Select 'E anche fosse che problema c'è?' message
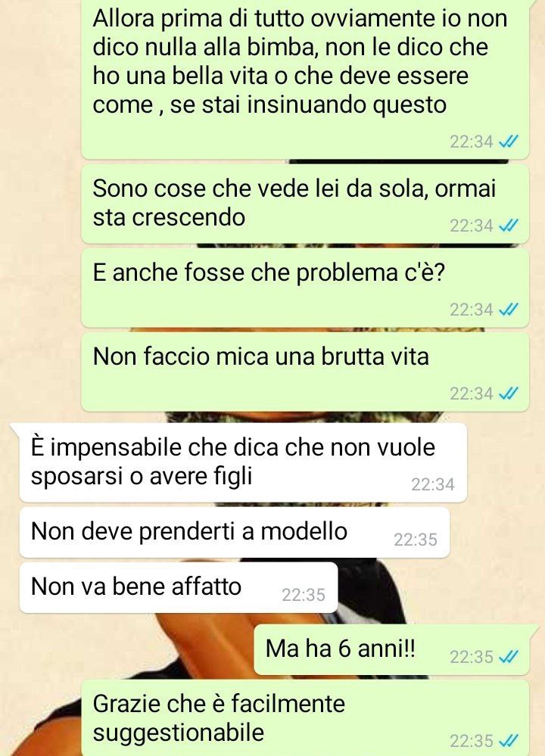The width and height of the screenshot is (545, 756). (x=305, y=288)
